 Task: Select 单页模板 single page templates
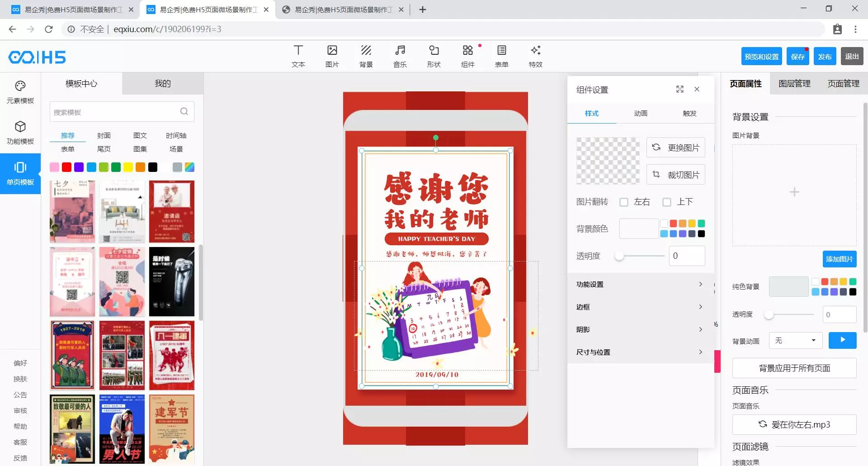pos(20,174)
